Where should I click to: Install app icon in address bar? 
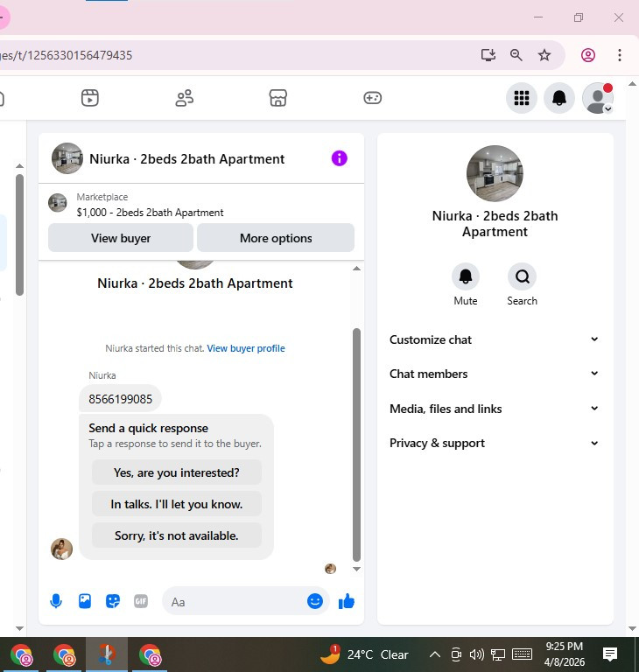(x=488, y=55)
